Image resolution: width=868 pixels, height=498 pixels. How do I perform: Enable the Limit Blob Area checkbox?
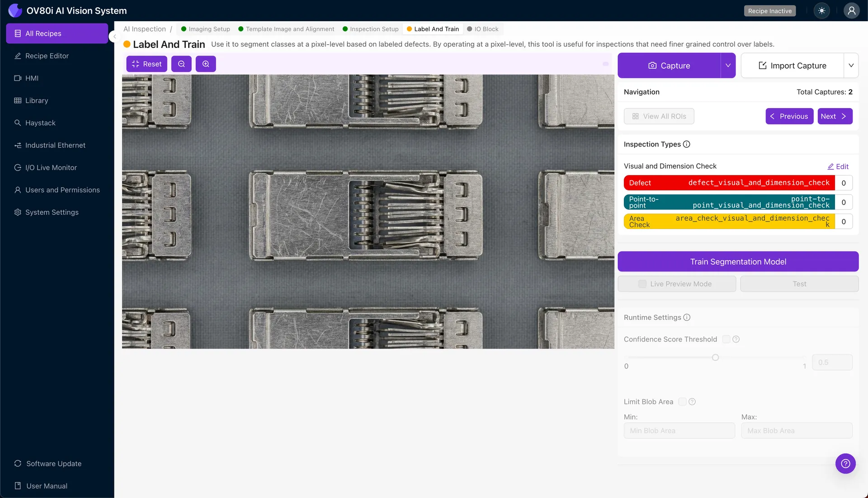pyautogui.click(x=682, y=402)
